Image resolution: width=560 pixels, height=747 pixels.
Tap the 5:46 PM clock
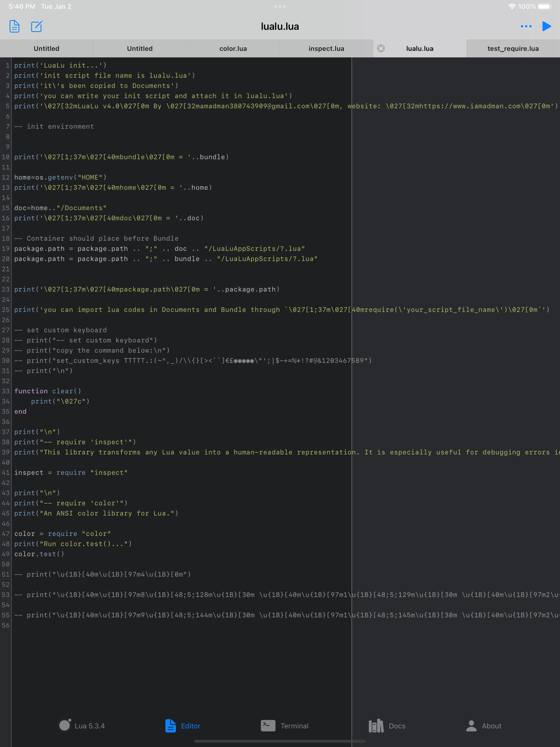22,6
